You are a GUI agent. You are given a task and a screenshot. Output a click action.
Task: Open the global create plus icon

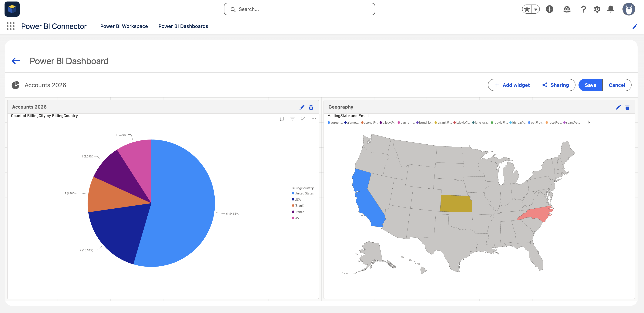click(x=549, y=9)
